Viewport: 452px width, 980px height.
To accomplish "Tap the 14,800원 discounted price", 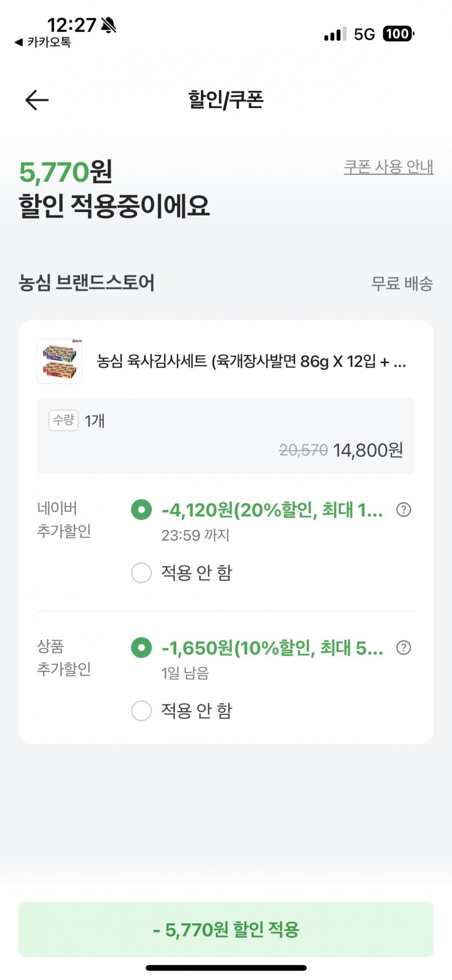I will (x=368, y=451).
